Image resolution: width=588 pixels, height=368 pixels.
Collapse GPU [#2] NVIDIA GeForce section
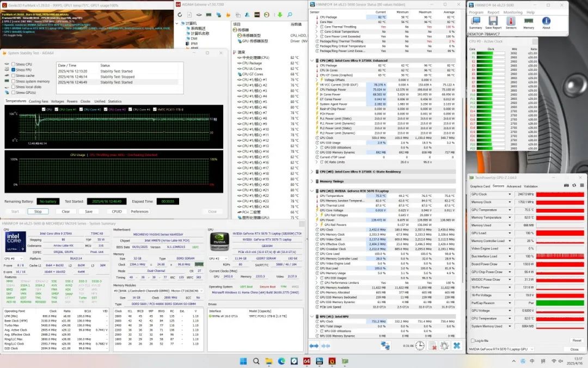(x=312, y=191)
